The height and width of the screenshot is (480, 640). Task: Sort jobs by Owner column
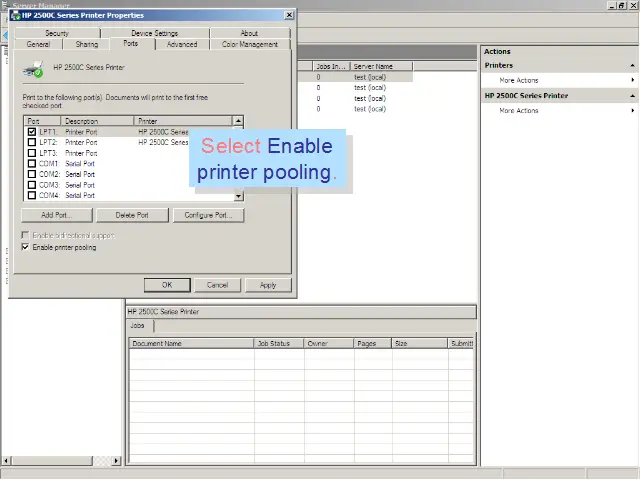pos(329,343)
